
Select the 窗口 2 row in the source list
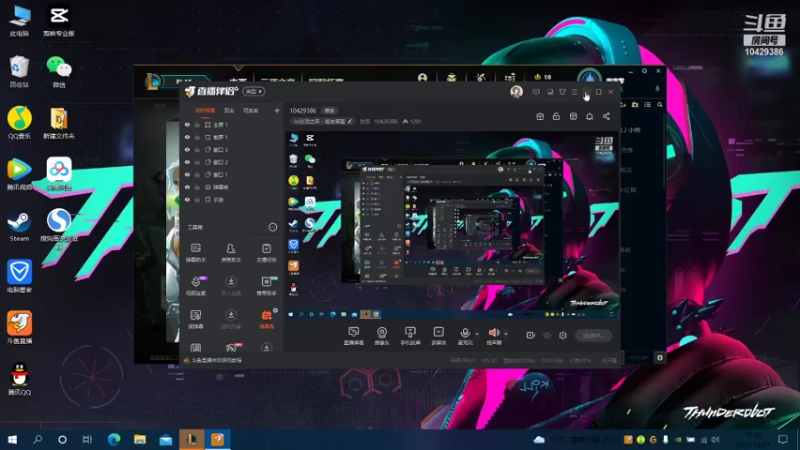pos(232,162)
